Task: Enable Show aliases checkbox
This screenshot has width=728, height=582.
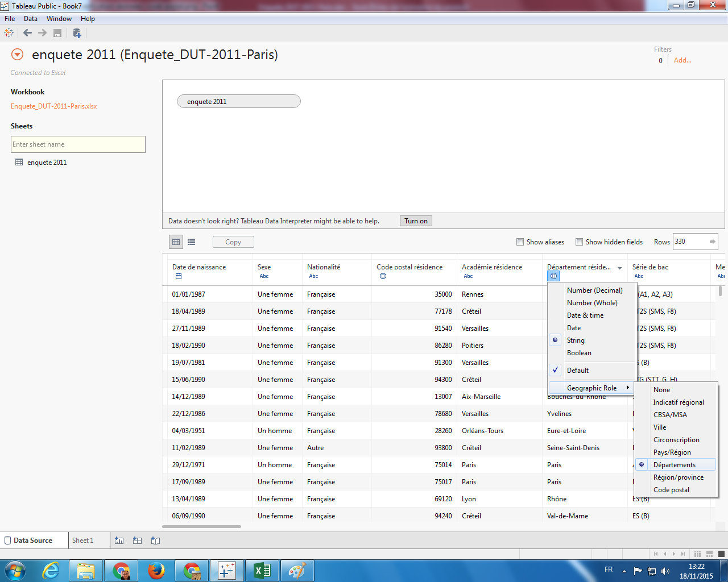Action: tap(520, 242)
